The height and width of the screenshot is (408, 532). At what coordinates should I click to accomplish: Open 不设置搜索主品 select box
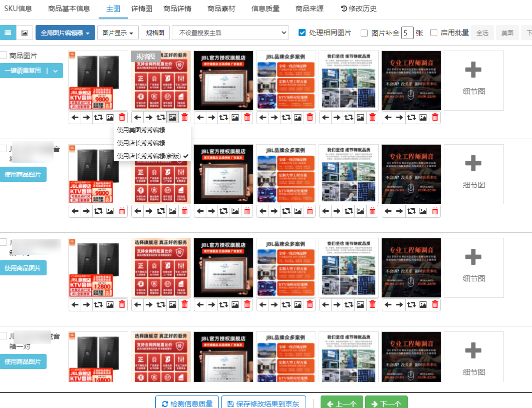pos(230,33)
